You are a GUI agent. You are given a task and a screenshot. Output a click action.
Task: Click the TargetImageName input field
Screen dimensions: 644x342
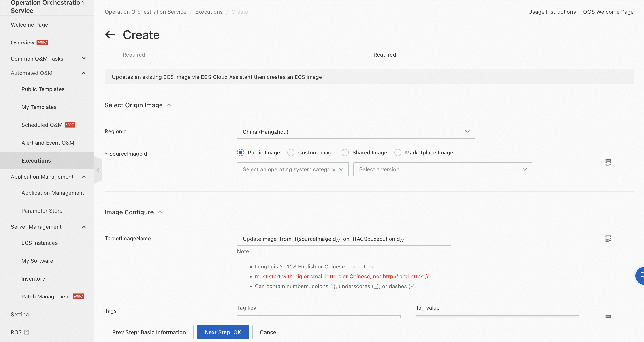point(344,239)
